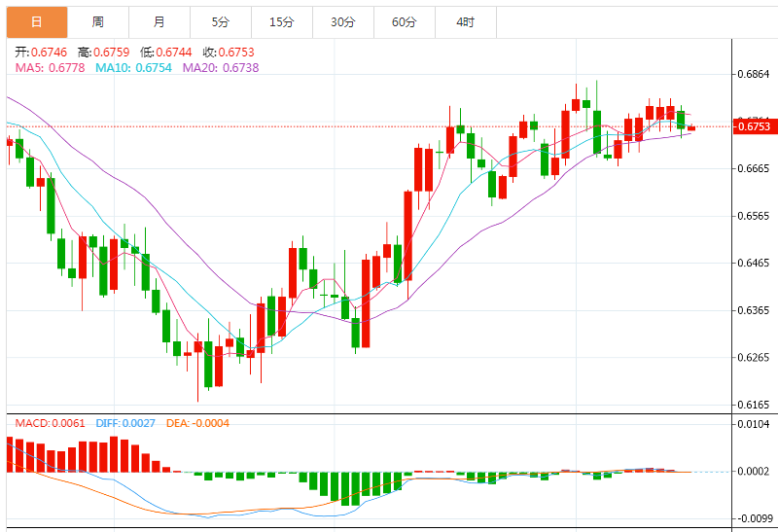778x532 pixels.
Task: Click the MACD:0.0061 indicator value
Action: coord(51,423)
